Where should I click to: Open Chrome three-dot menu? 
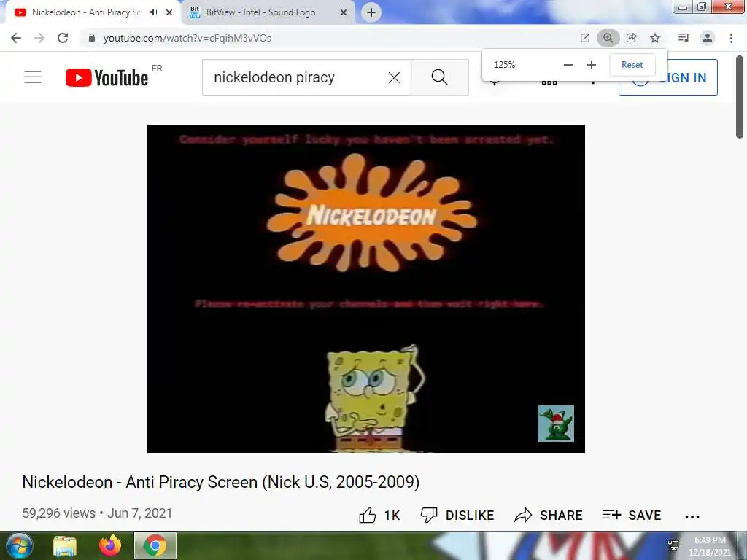(x=731, y=38)
